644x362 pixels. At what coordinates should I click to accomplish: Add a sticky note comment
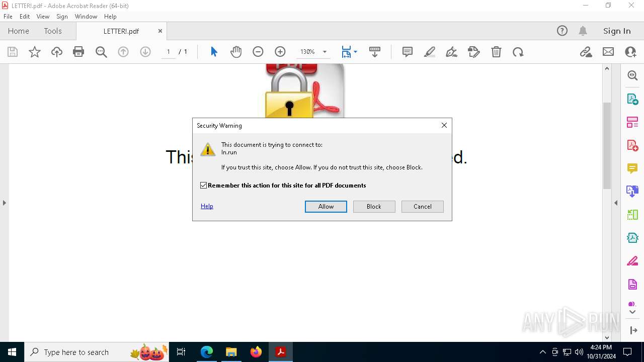click(x=408, y=52)
